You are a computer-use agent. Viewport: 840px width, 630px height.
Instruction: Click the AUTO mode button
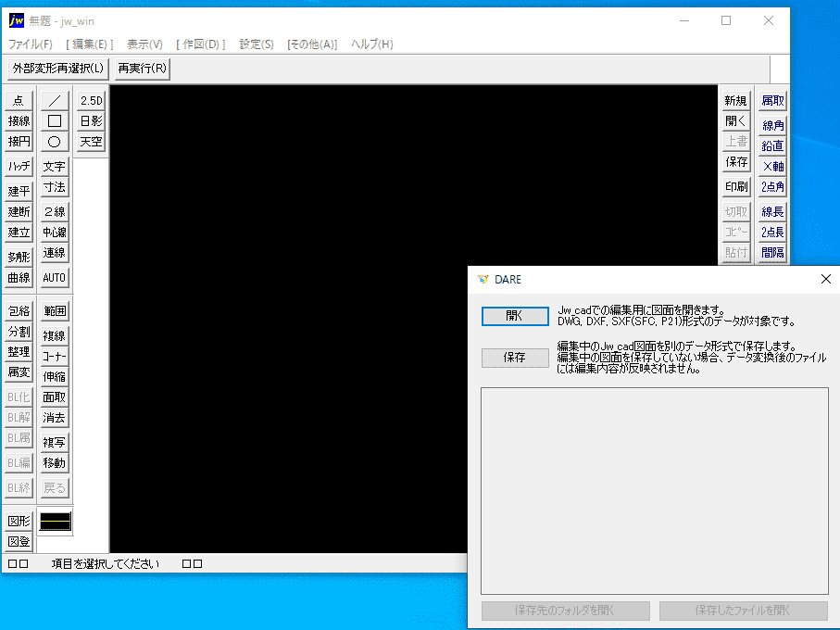55,278
